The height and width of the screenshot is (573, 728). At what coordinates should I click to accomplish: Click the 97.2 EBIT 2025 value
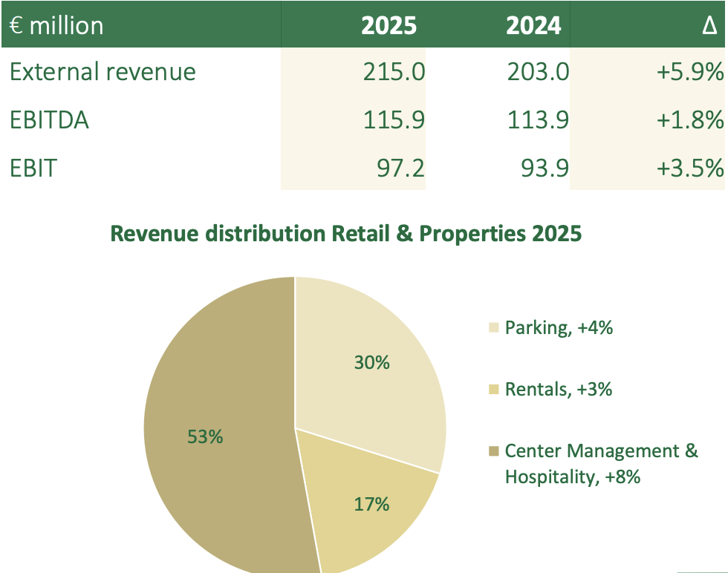tap(400, 168)
